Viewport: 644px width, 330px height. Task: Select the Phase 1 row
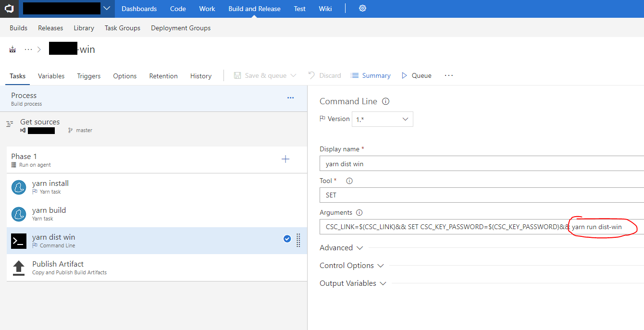pos(157,160)
